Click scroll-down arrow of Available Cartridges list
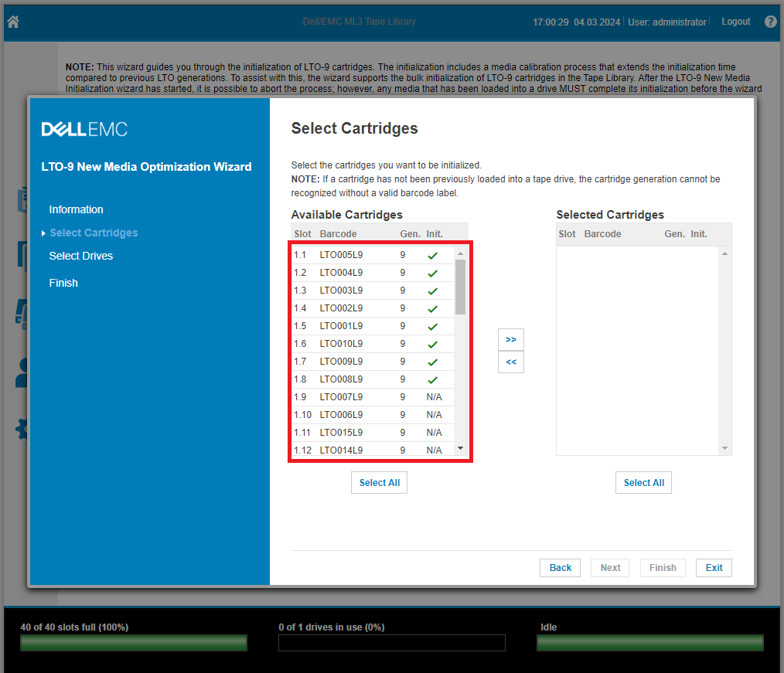Viewport: 784px width, 673px height. [x=461, y=448]
